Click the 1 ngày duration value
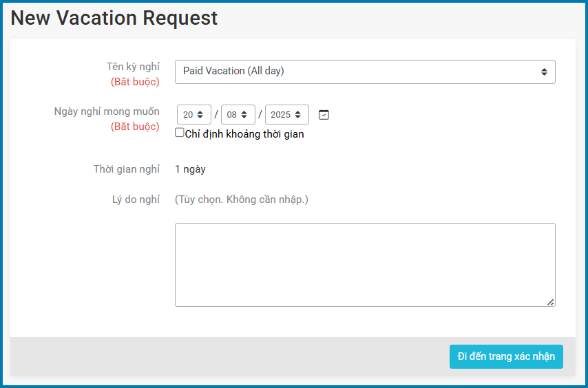The image size is (588, 388). (x=190, y=169)
